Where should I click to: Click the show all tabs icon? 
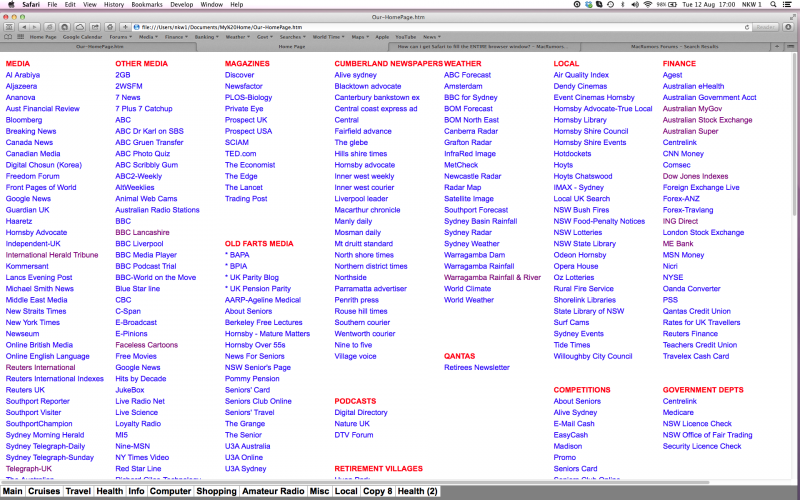(790, 46)
